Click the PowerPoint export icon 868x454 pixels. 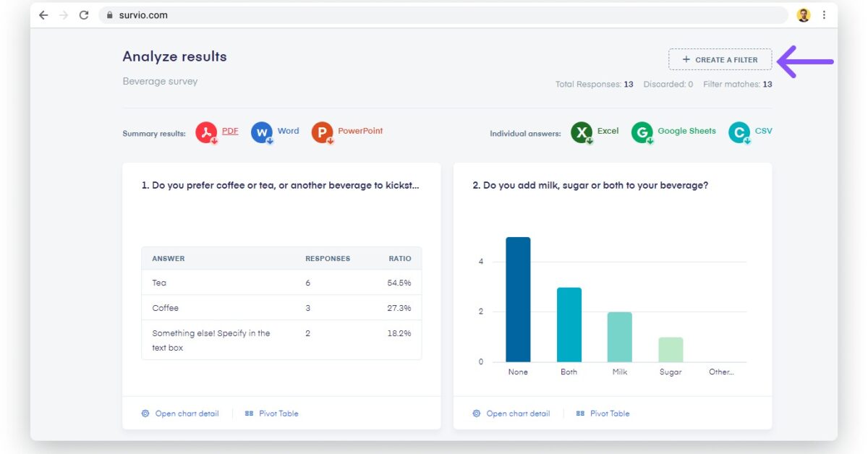coord(322,132)
